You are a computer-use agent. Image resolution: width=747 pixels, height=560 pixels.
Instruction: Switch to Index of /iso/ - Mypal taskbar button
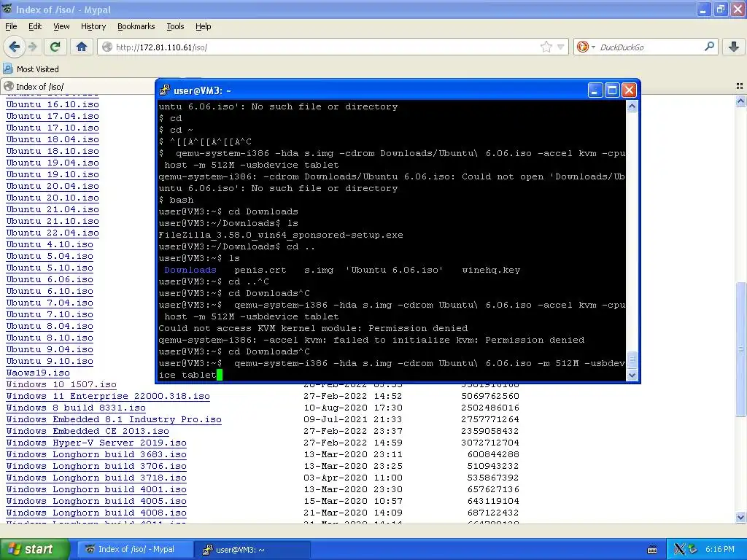pyautogui.click(x=136, y=549)
